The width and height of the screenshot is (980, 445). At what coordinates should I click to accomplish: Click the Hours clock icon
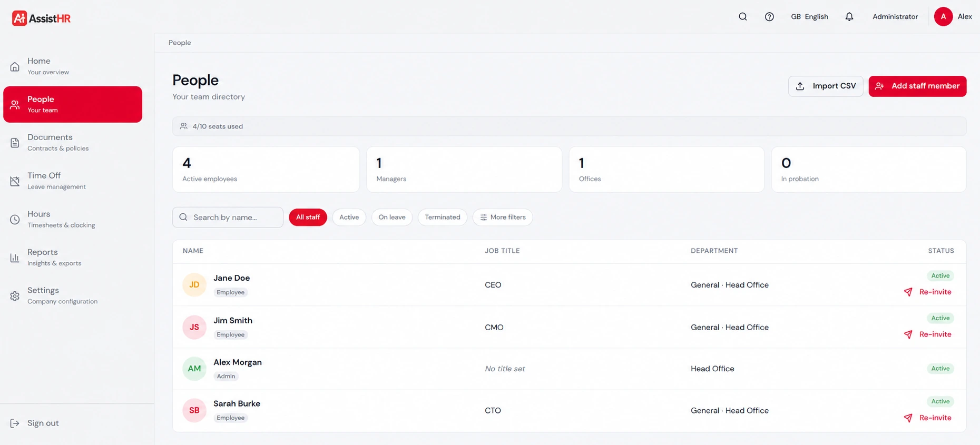pos(15,220)
